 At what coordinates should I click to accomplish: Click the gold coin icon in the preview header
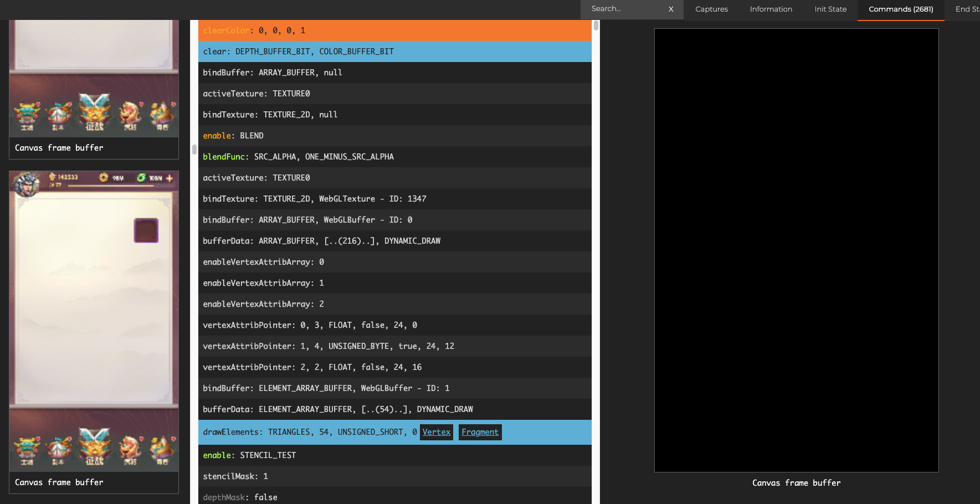(x=102, y=178)
